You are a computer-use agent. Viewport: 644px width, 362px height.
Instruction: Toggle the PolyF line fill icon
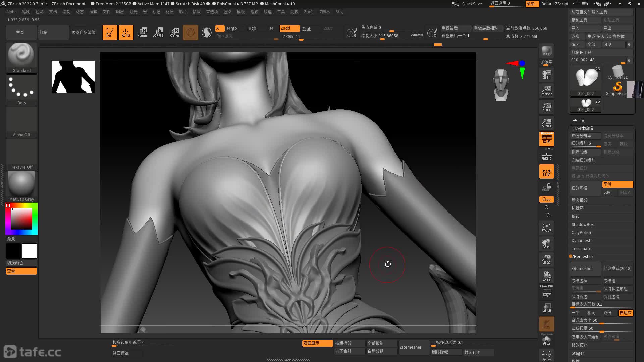546,291
